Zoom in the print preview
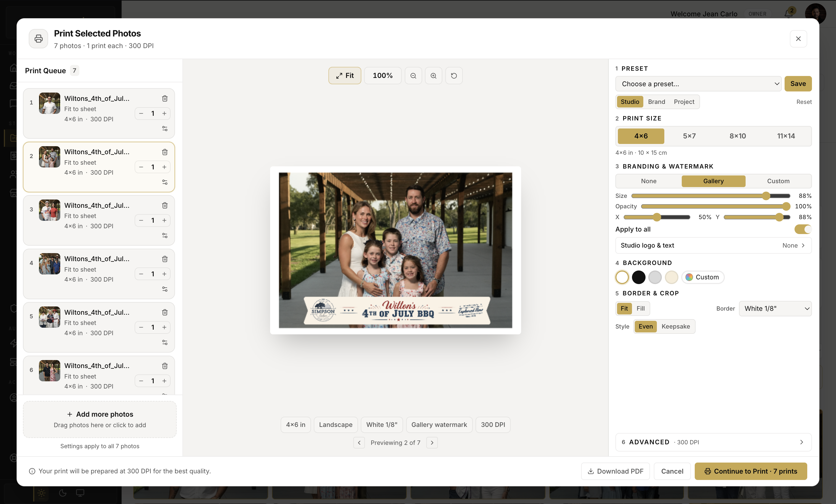The image size is (836, 504). (x=433, y=76)
